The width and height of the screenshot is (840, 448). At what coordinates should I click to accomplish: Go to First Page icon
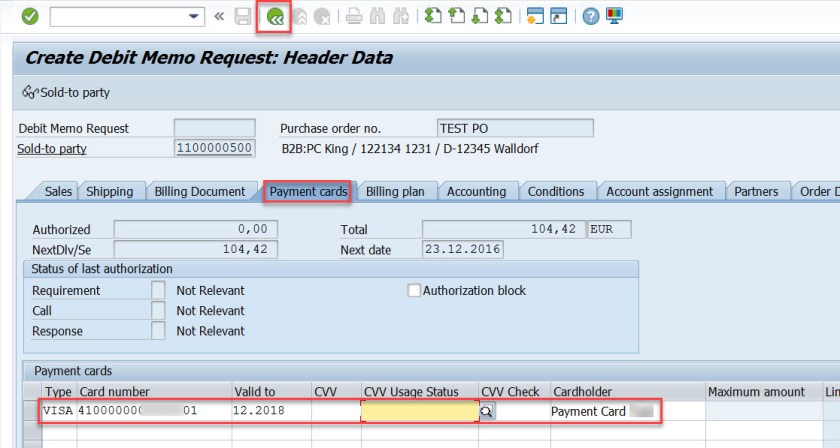click(433, 16)
